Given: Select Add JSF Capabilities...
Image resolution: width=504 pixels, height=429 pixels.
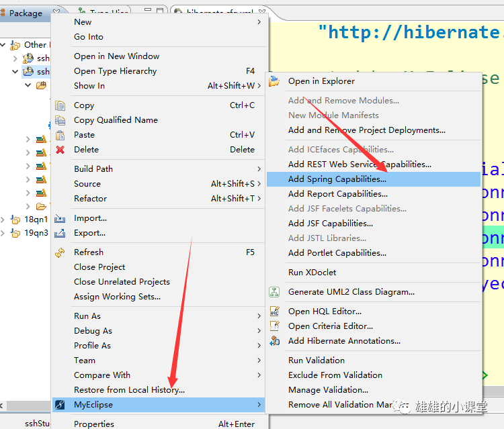Looking at the screenshot, I should 374,224.
